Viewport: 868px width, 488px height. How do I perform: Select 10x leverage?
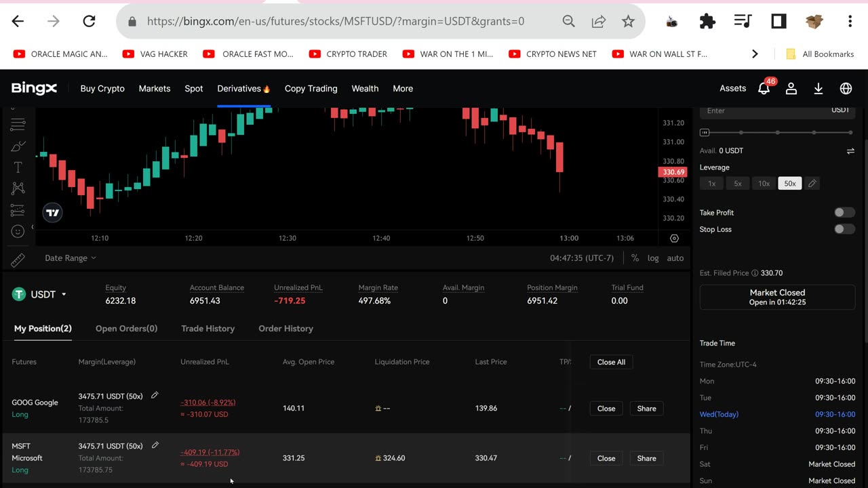[764, 184]
